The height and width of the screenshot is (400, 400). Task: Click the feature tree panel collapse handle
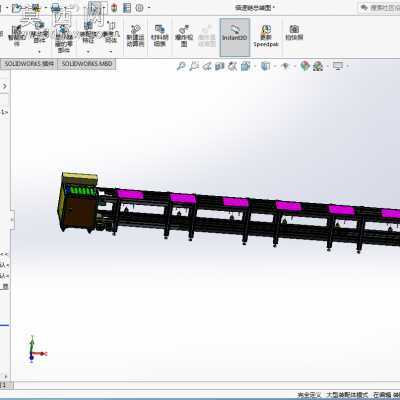coord(12,220)
